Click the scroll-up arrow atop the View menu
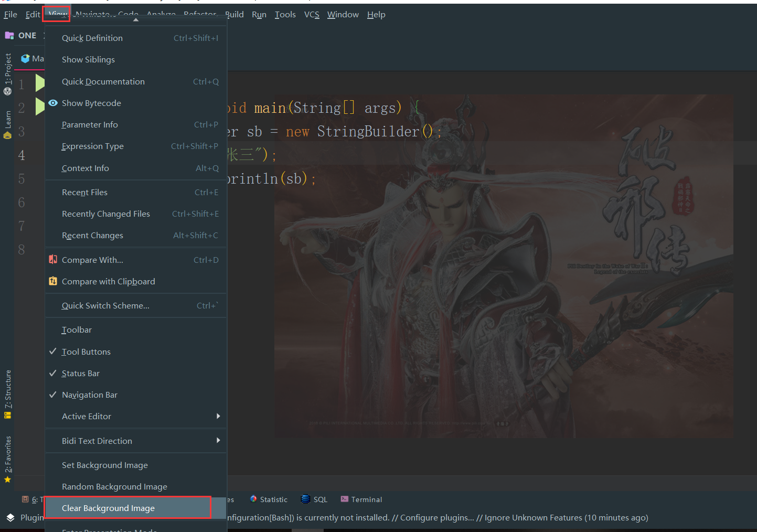 [x=135, y=20]
